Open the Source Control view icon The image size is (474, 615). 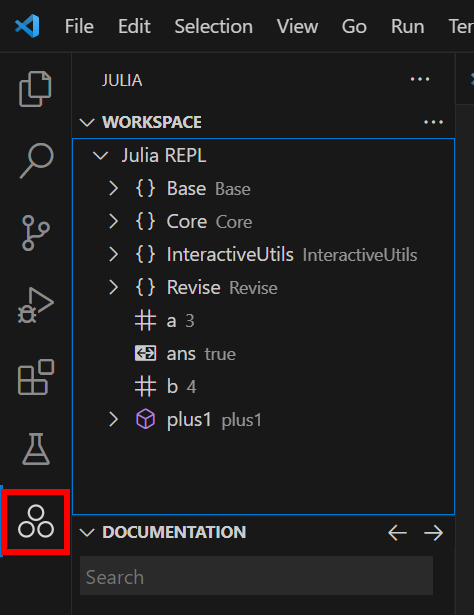(36, 233)
